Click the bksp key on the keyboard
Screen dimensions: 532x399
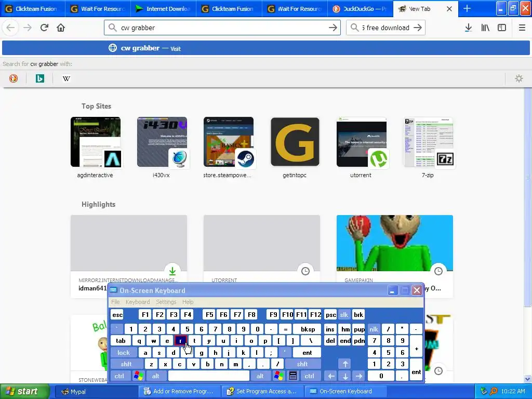tap(308, 329)
